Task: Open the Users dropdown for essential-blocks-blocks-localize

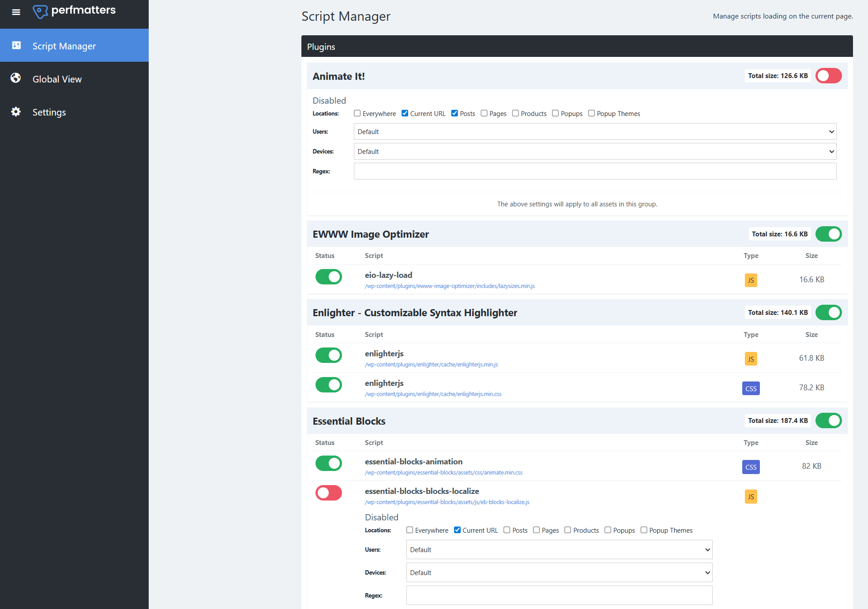Action: tap(559, 549)
